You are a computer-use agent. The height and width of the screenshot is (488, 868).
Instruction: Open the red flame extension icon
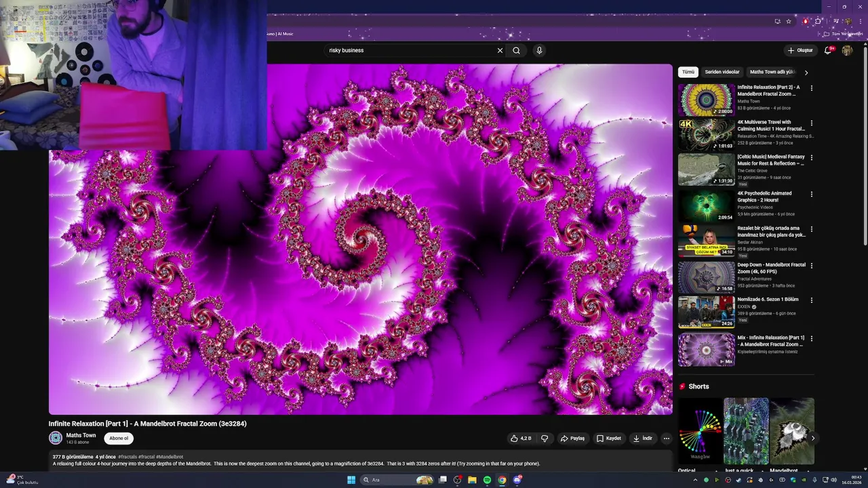(x=806, y=21)
